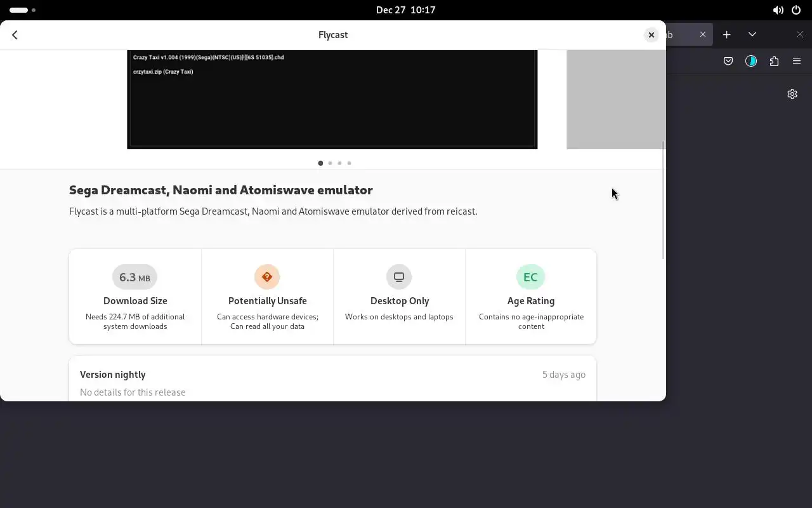Go back using the header arrow
The height and width of the screenshot is (508, 812).
(x=15, y=35)
